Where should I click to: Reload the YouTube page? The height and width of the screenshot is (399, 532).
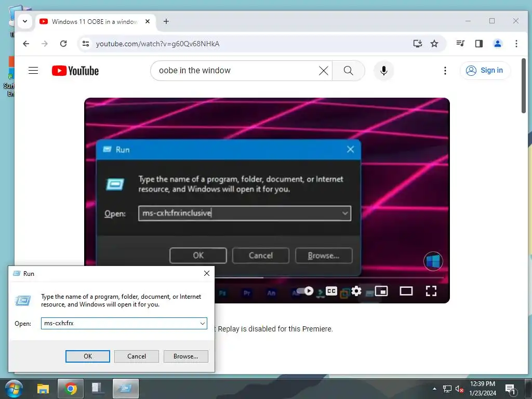coord(63,44)
